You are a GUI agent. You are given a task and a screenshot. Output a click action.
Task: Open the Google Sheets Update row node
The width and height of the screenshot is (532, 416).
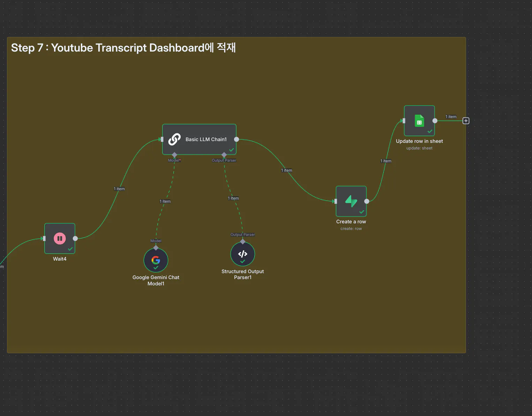point(419,121)
